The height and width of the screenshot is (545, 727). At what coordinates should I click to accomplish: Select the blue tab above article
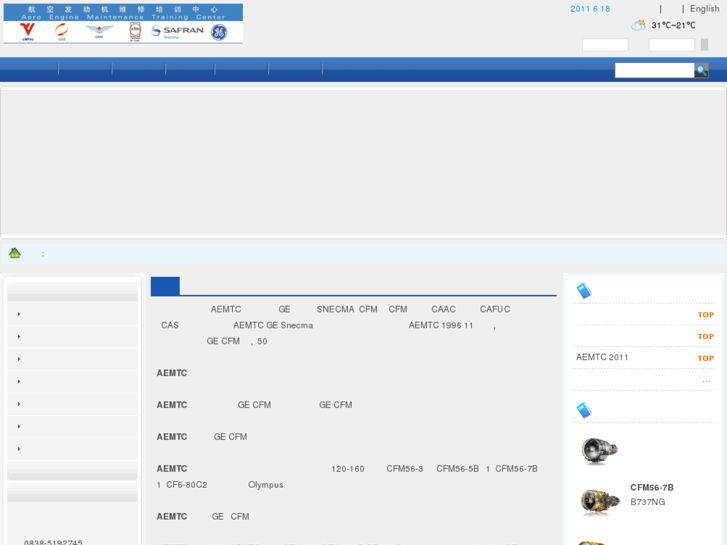point(165,286)
